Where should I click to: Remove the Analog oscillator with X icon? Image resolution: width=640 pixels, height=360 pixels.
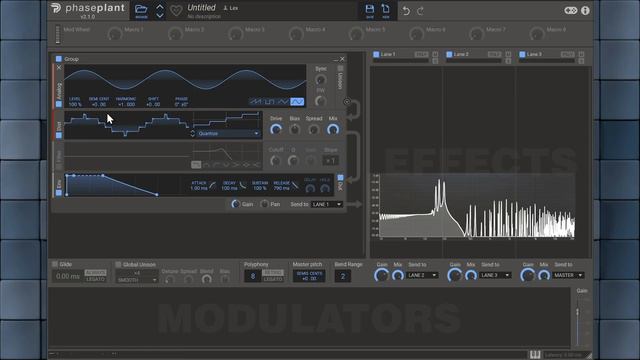[59, 67]
